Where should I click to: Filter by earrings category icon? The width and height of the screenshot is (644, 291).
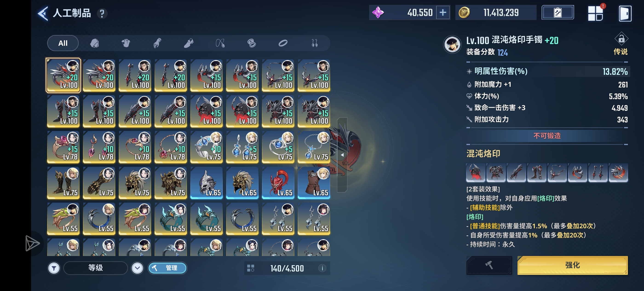(x=314, y=43)
